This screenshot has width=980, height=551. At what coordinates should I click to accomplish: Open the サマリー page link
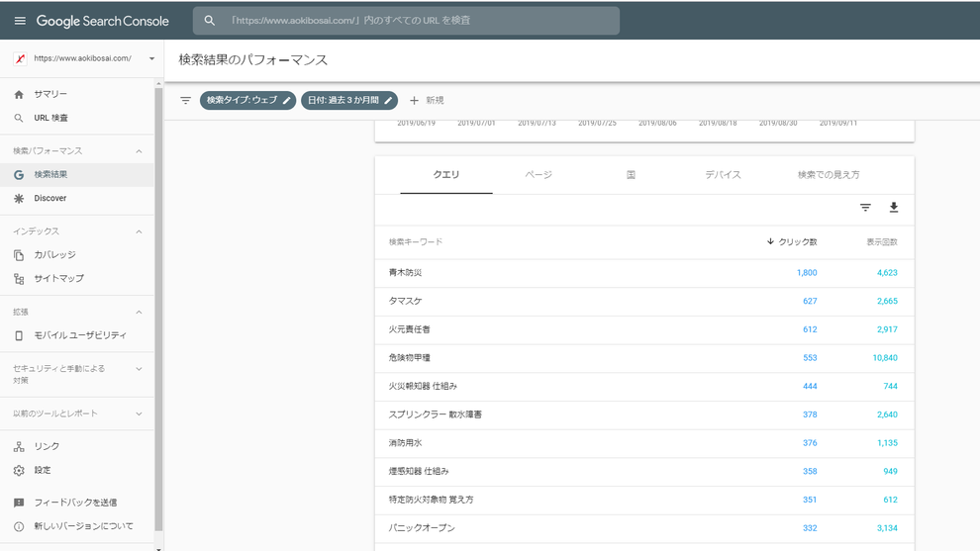[50, 94]
